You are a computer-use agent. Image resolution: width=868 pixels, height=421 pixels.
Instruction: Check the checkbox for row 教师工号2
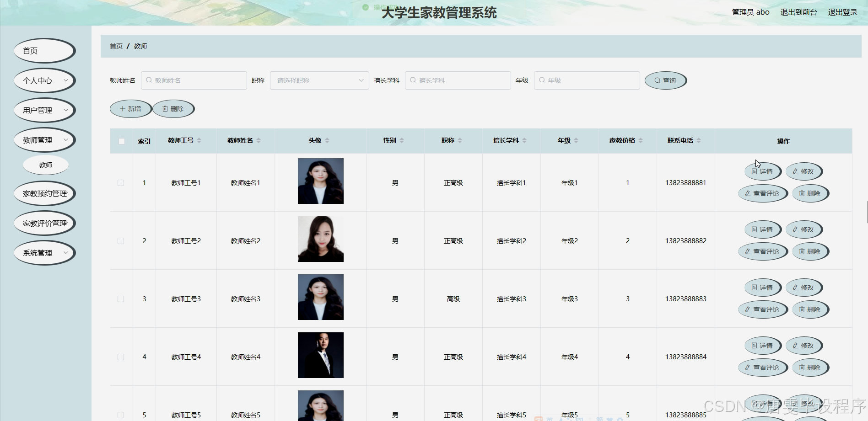(x=121, y=241)
